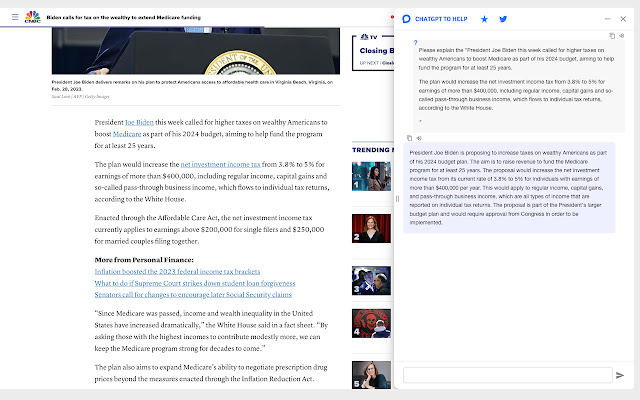Send the message with the paper plane icon

pos(620,375)
